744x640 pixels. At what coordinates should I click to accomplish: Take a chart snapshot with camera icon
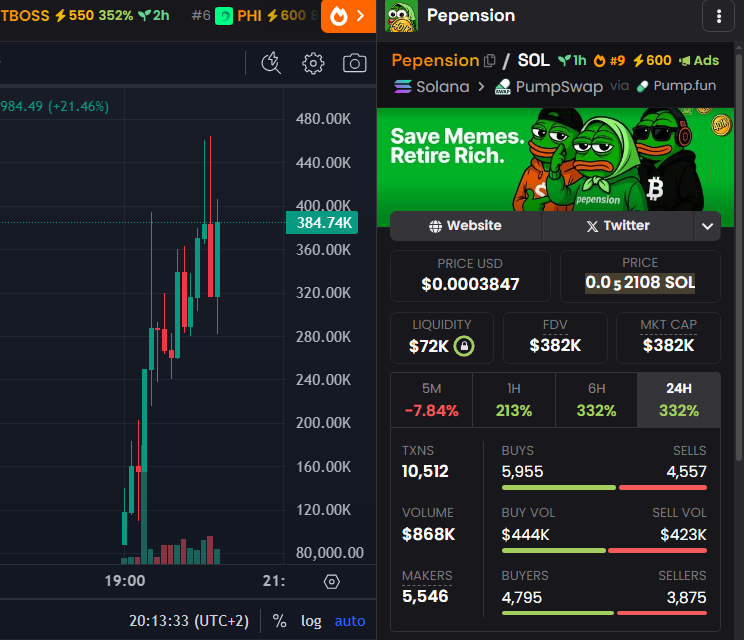point(354,63)
